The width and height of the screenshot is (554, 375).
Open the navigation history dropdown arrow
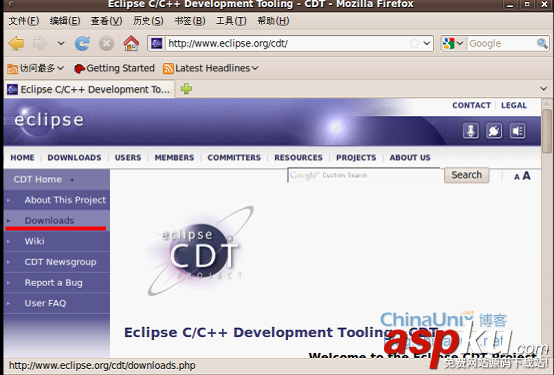tap(61, 43)
